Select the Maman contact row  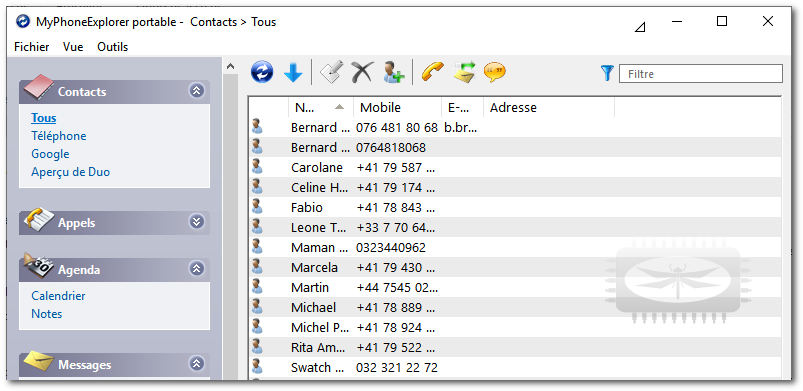(x=515, y=248)
